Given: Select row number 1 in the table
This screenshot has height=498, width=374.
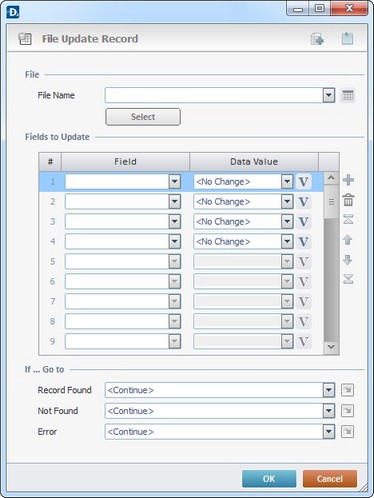Looking at the screenshot, I should click(52, 182).
